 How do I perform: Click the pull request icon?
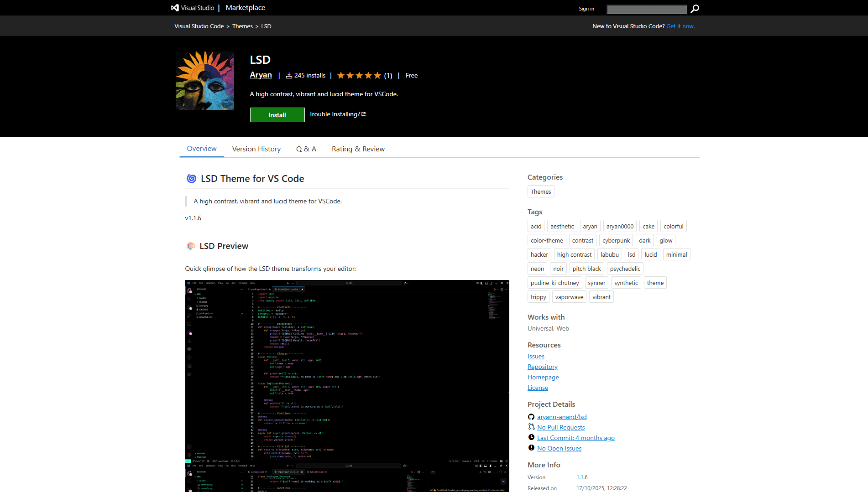(531, 427)
